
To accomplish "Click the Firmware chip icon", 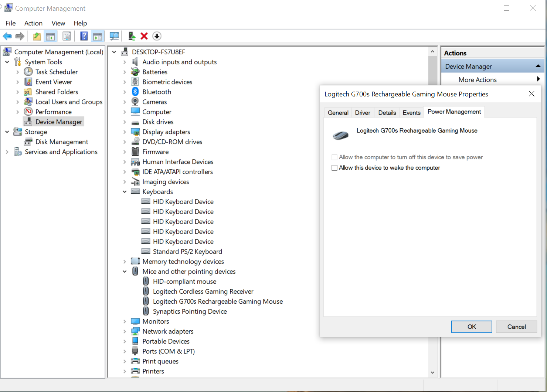I will coord(135,151).
